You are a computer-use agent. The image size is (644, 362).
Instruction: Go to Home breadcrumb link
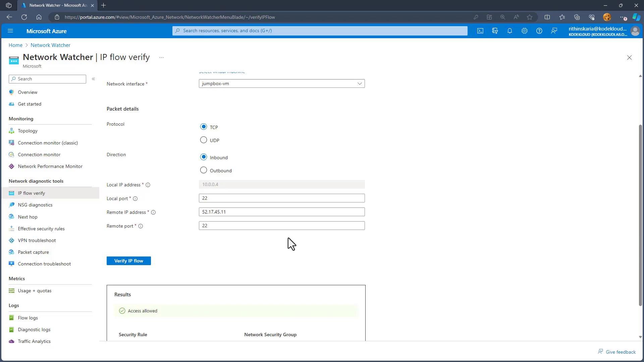pyautogui.click(x=15, y=45)
